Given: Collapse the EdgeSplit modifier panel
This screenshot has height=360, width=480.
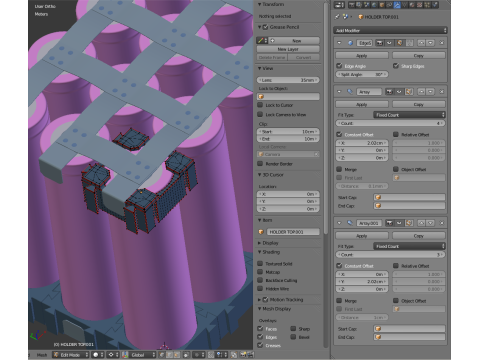Looking at the screenshot, I should 339,43.
